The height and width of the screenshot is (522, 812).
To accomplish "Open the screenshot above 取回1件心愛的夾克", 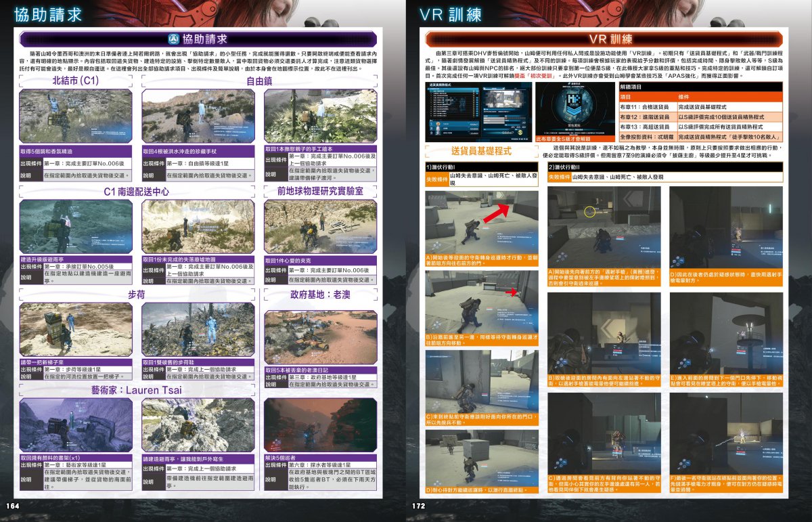I will 320,227.
